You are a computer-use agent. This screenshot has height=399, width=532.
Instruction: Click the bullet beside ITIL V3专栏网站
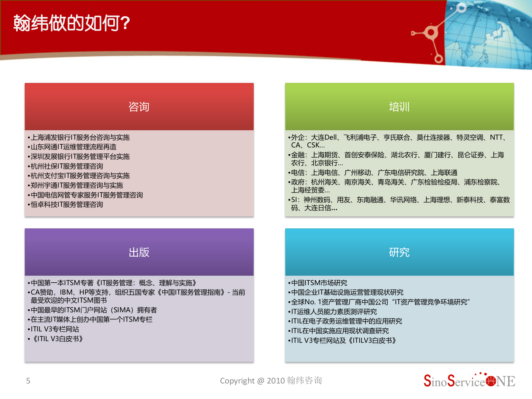29,329
